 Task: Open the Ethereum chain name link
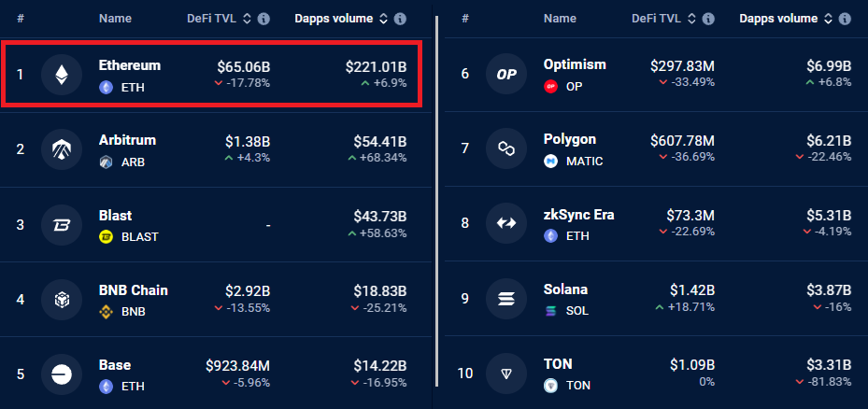[130, 65]
